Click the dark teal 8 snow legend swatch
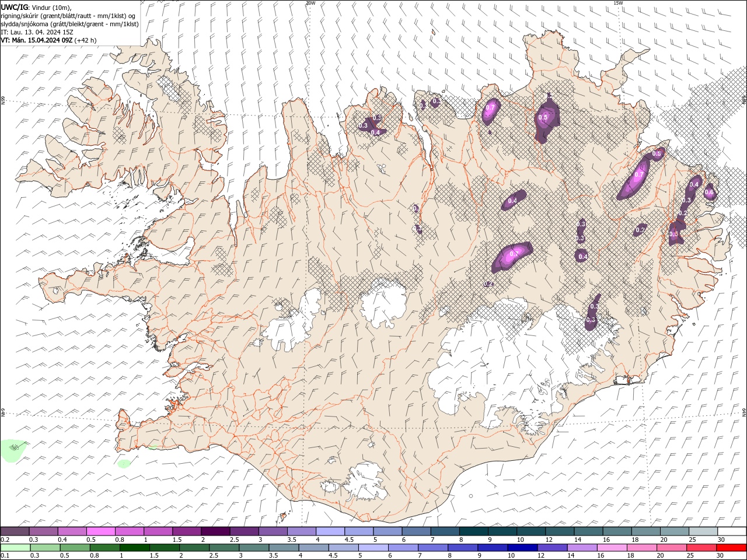The width and height of the screenshot is (747, 560). coord(473,531)
